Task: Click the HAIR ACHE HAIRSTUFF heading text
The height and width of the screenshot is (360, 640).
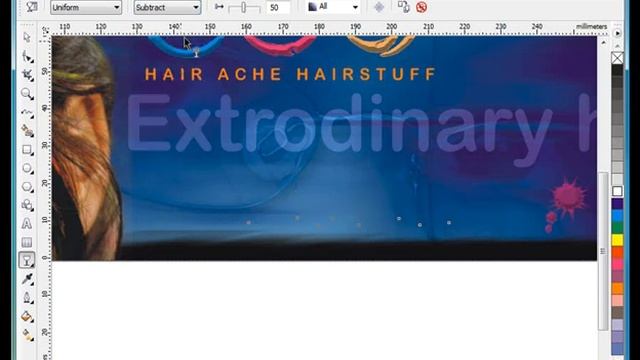Action: click(x=291, y=75)
